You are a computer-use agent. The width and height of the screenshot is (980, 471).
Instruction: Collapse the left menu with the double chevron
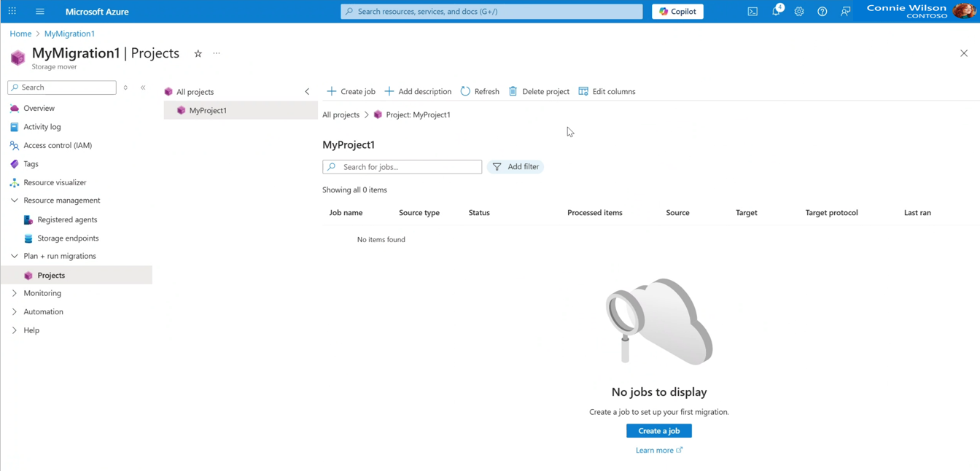pos(143,87)
